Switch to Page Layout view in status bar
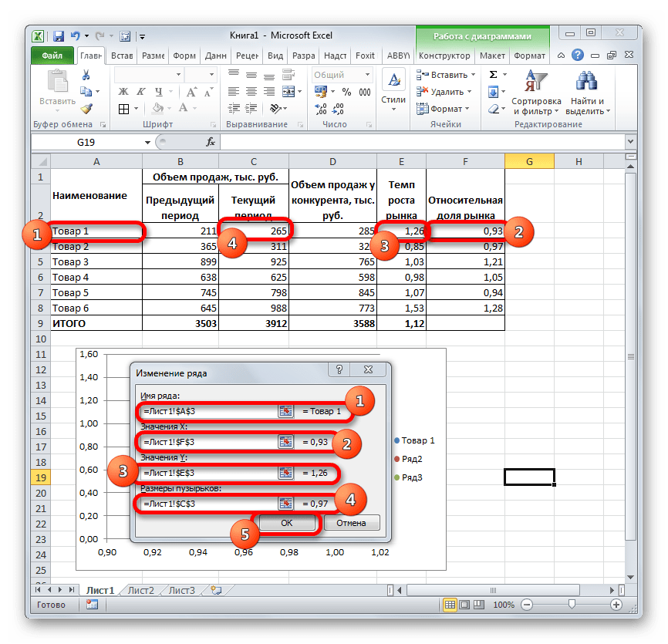The width and height of the screenshot is (668, 644). pyautogui.click(x=464, y=605)
